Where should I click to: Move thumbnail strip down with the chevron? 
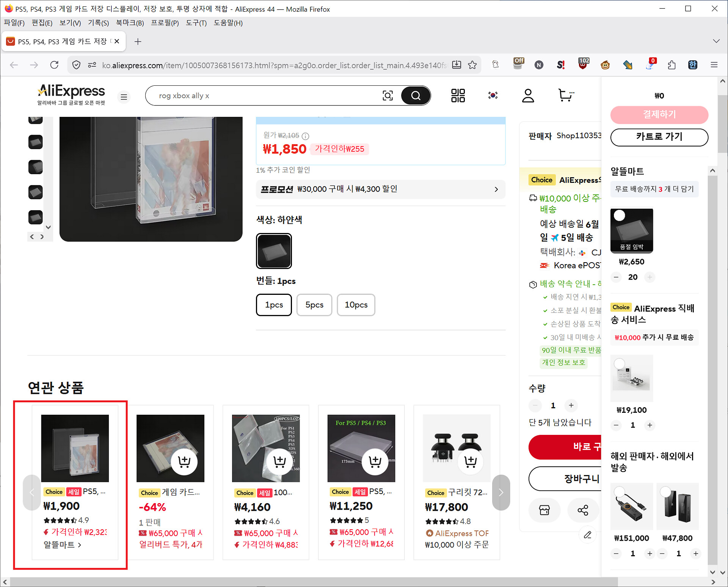coord(48,227)
